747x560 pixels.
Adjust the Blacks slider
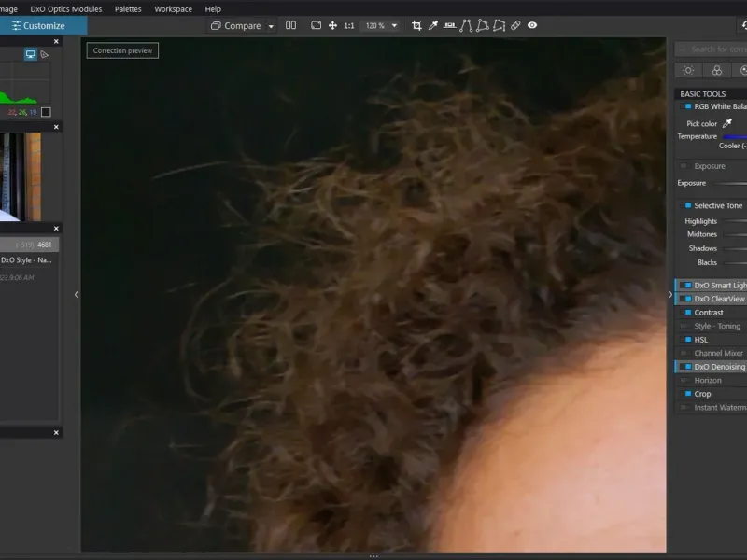(735, 262)
